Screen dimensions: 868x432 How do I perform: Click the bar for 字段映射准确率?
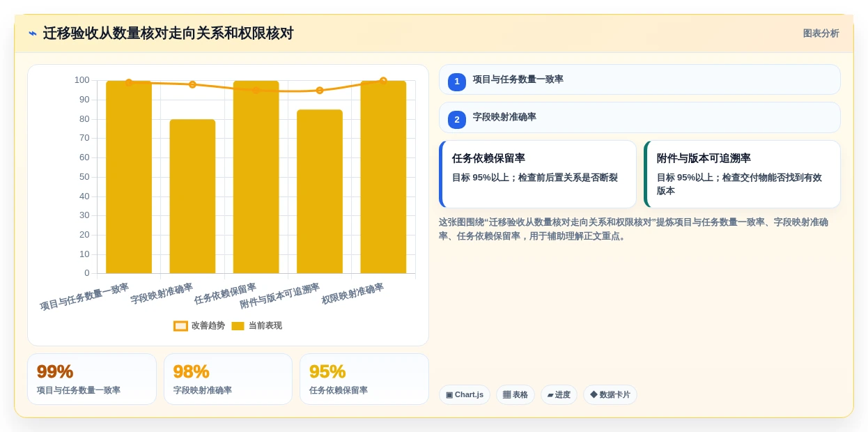pos(192,196)
